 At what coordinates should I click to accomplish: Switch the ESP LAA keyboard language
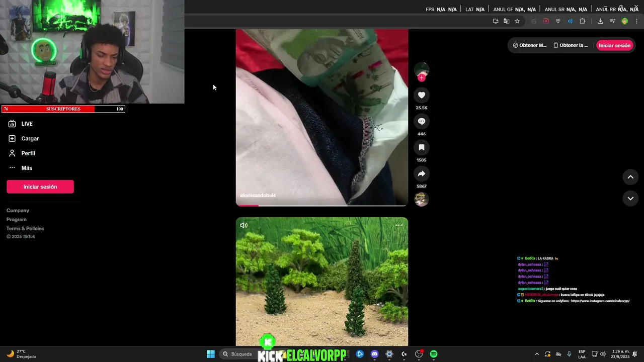(582, 354)
